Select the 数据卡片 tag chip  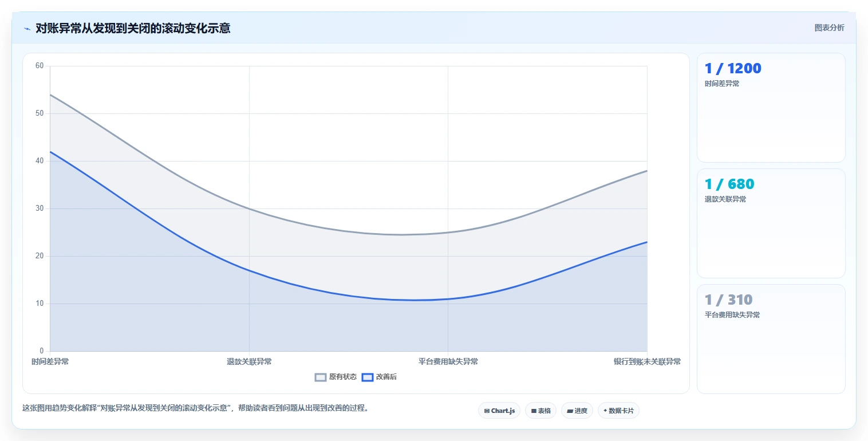coord(618,411)
